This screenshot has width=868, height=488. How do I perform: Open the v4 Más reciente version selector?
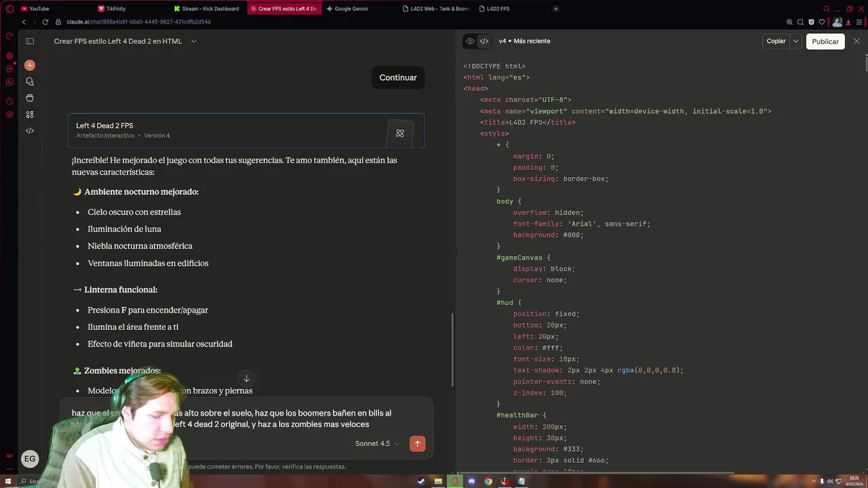pos(524,41)
